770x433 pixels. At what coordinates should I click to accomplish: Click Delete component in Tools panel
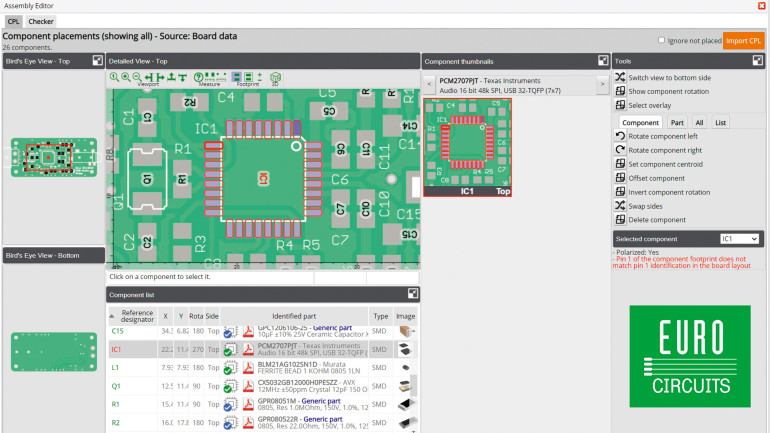pyautogui.click(x=656, y=220)
